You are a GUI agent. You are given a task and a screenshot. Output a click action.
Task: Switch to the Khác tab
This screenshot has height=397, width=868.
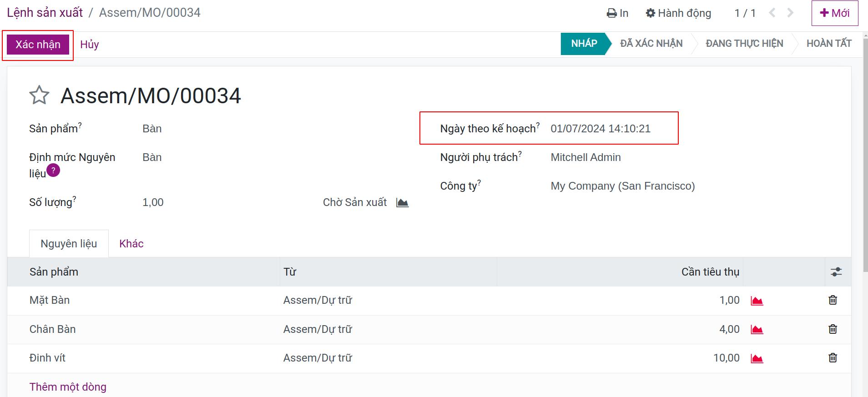pos(131,244)
